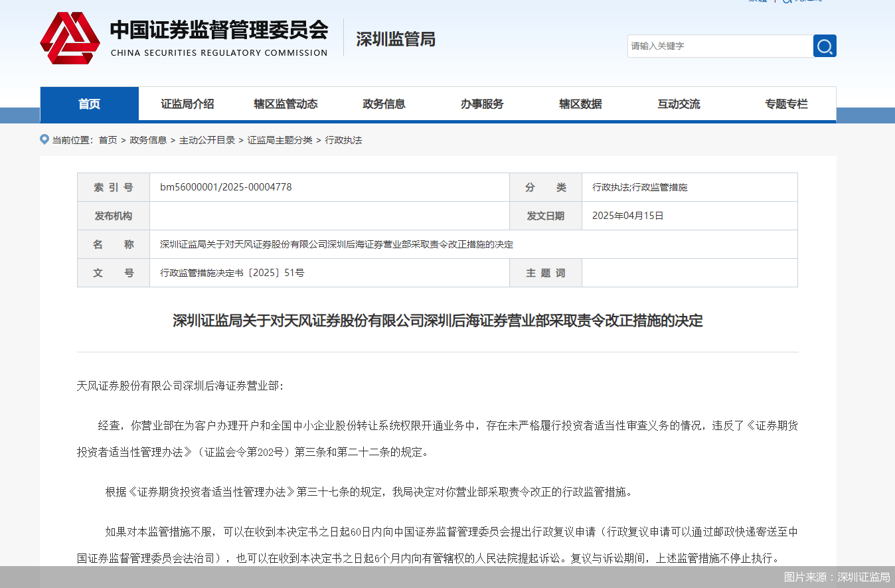Click the 名称 row title text
This screenshot has height=588, width=895.
(x=337, y=244)
